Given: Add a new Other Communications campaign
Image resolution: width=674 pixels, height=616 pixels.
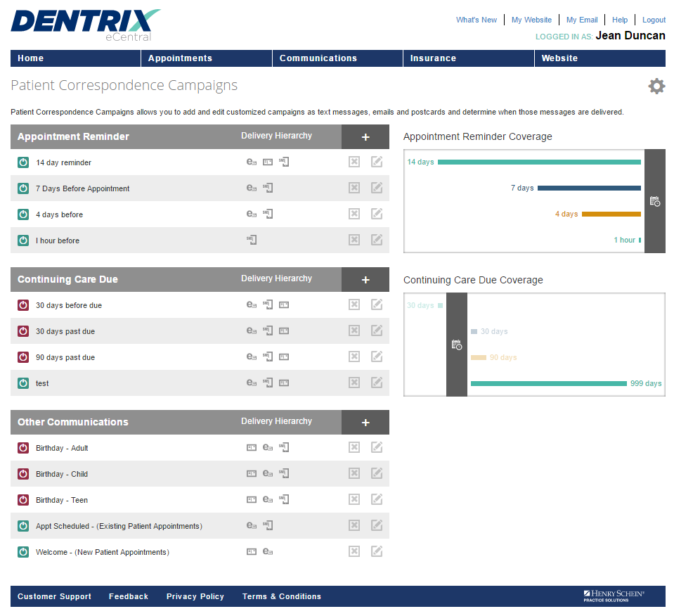Looking at the screenshot, I should 365,423.
